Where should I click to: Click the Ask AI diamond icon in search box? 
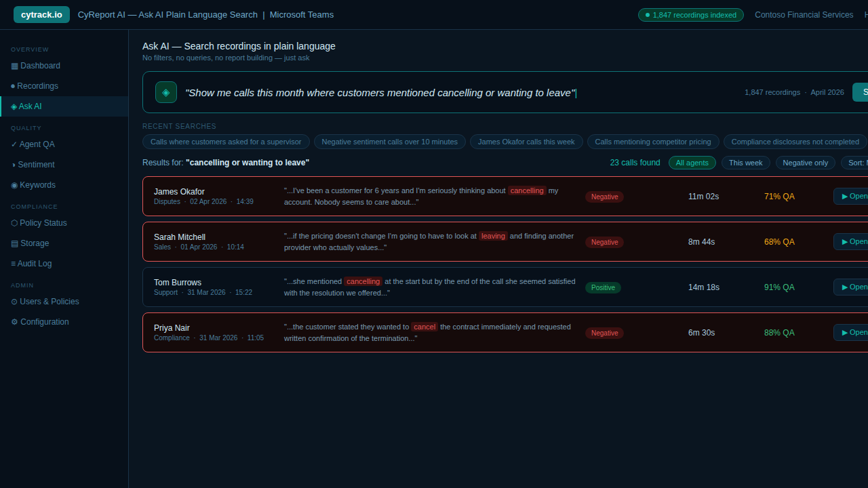166,92
